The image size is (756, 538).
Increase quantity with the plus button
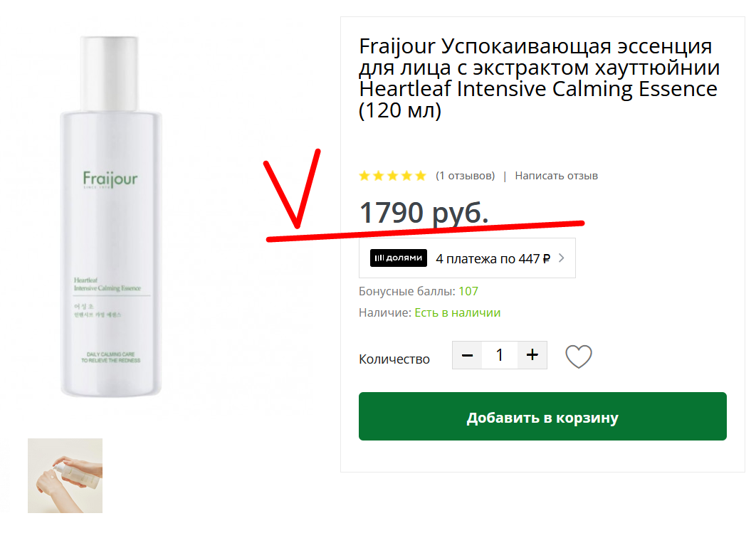(532, 355)
